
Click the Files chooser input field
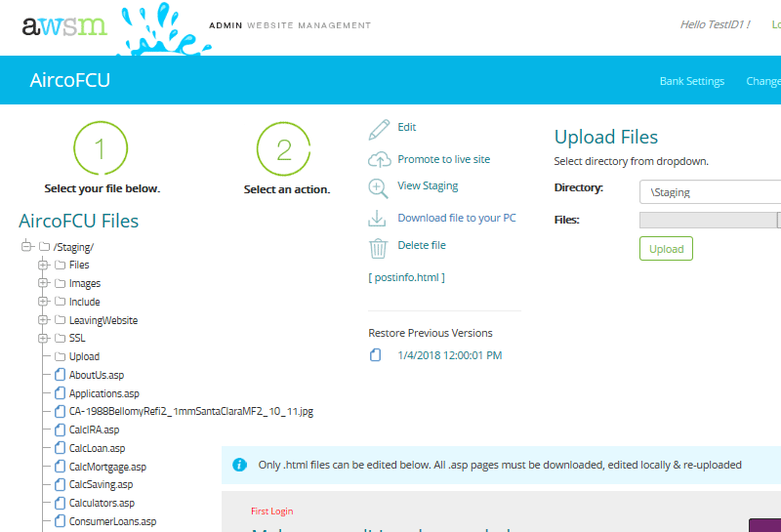pos(709,221)
